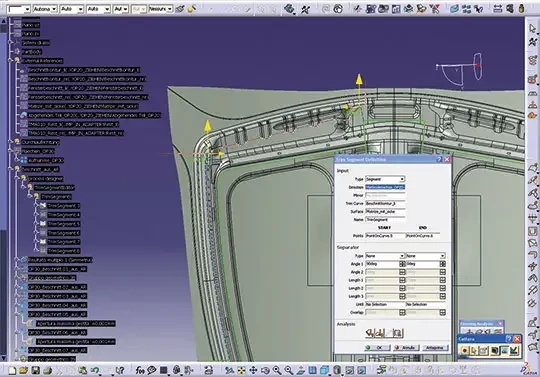
Task: Select TrimSegment.3 in the specification tree
Action: click(64, 206)
